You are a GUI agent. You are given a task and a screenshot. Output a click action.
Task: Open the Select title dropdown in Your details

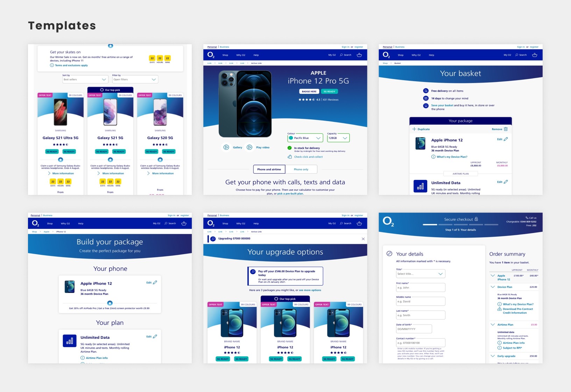[x=421, y=274]
